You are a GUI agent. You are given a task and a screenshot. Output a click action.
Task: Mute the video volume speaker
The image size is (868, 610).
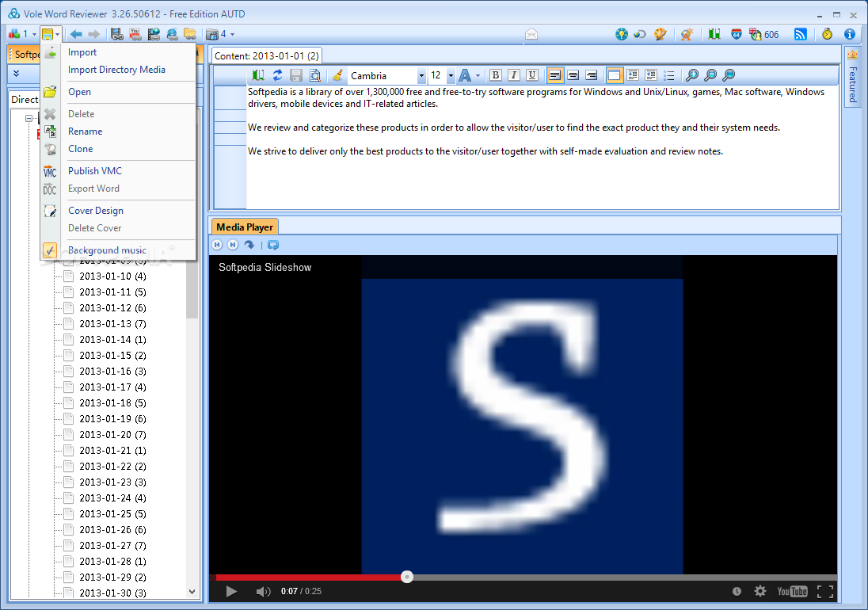(263, 591)
